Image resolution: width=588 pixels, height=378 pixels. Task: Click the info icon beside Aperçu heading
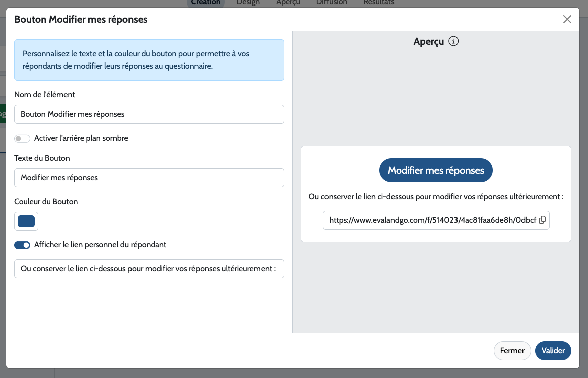(x=453, y=41)
